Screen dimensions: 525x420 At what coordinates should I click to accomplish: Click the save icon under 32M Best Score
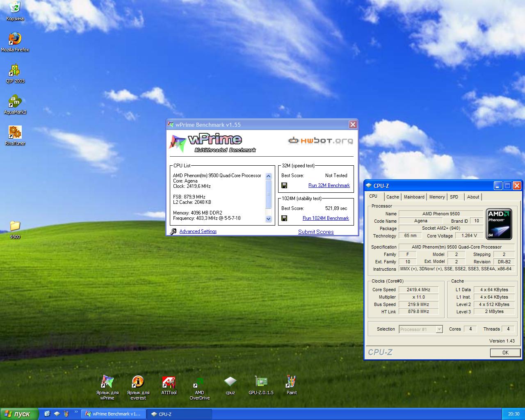click(x=284, y=185)
